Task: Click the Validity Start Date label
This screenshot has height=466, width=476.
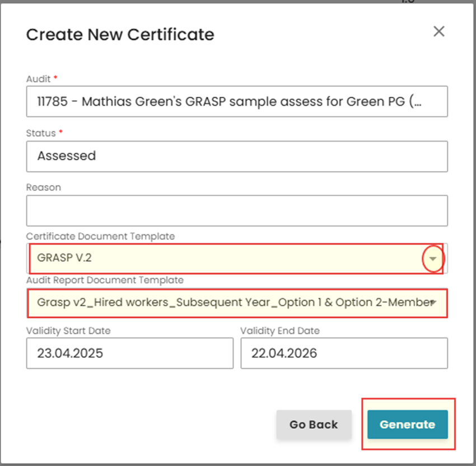Action: (68, 331)
